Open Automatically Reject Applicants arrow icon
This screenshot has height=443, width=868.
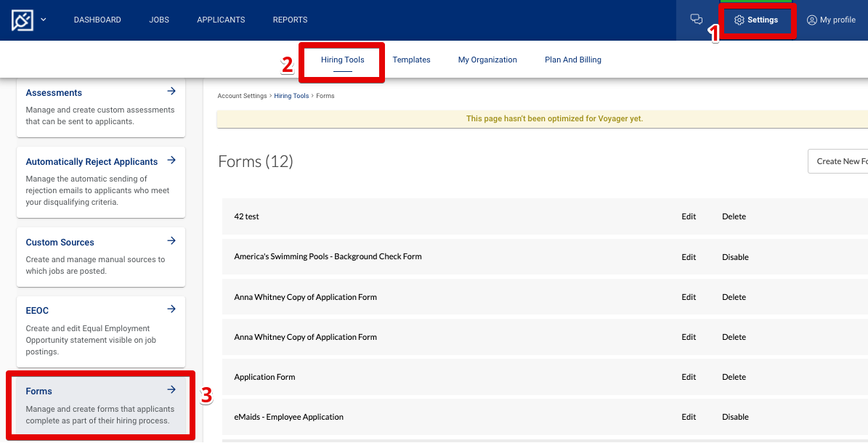pyautogui.click(x=171, y=160)
